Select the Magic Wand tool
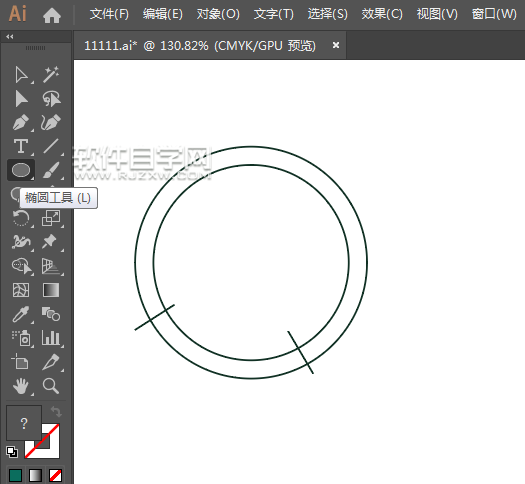 pos(51,74)
